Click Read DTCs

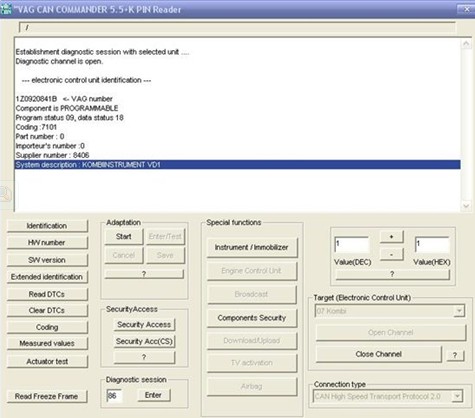click(47, 294)
